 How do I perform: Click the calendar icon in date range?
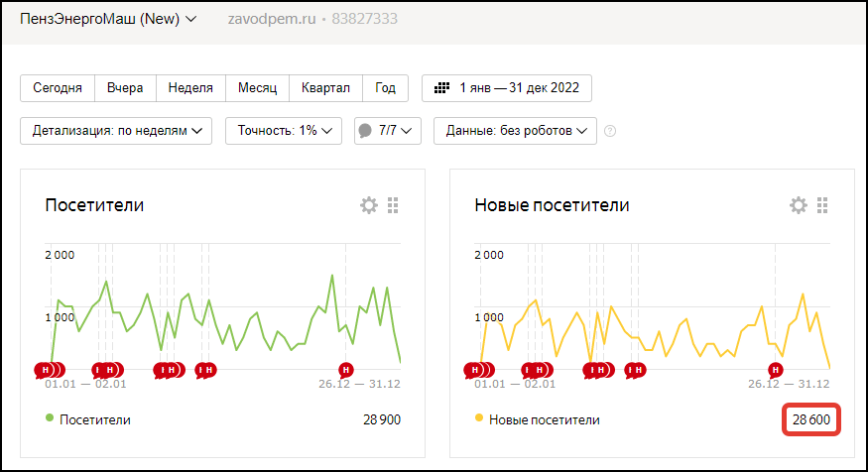tap(442, 87)
